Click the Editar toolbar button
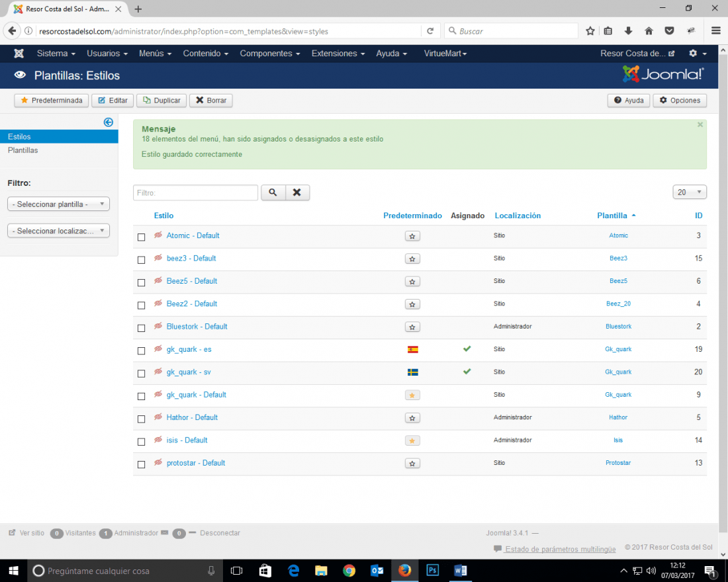Viewport: 728px width, 582px height. [113, 101]
